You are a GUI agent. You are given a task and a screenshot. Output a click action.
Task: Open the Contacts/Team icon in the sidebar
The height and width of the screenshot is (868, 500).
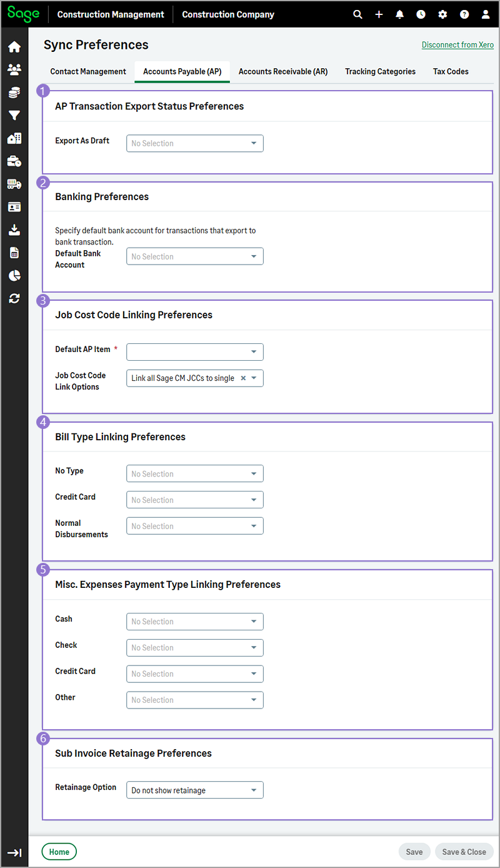tap(14, 69)
